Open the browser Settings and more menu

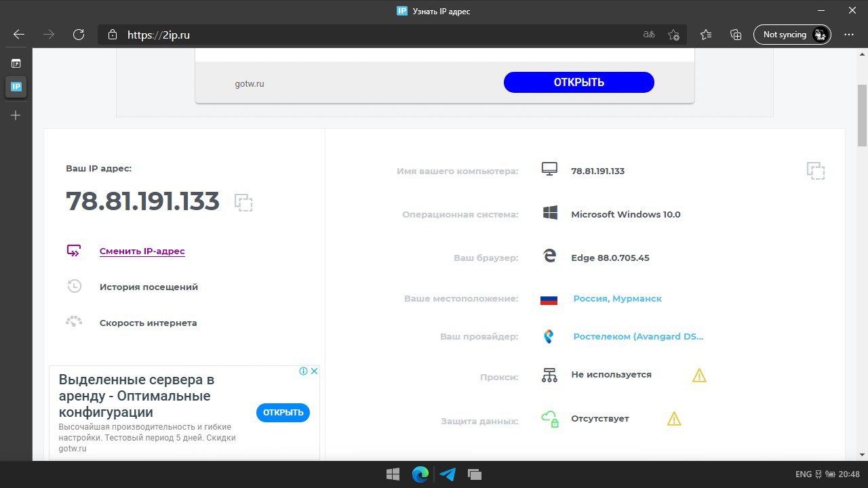pos(849,35)
